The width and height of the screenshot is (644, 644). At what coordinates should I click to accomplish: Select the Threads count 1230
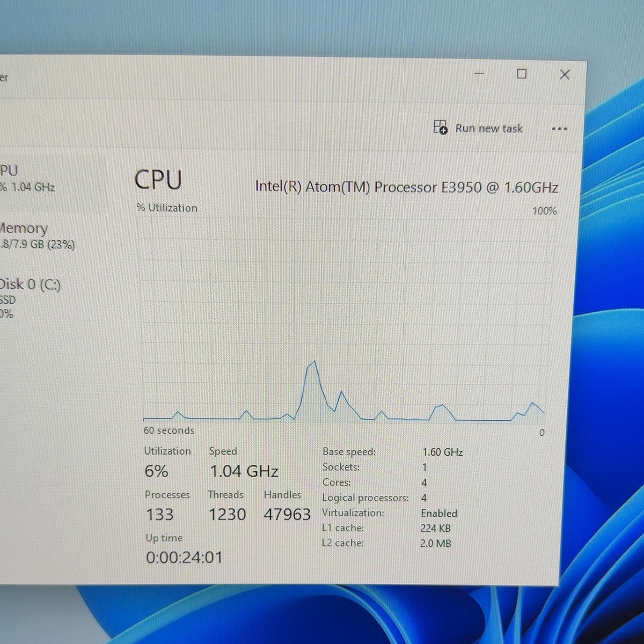tap(227, 515)
